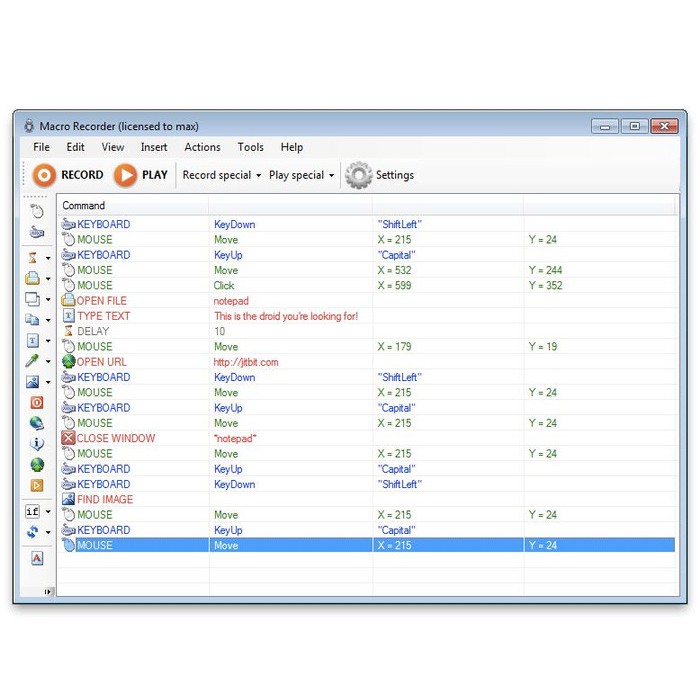Open dropdown arrow next to open file icon
Screen dimensions: 700x700
tap(48, 279)
